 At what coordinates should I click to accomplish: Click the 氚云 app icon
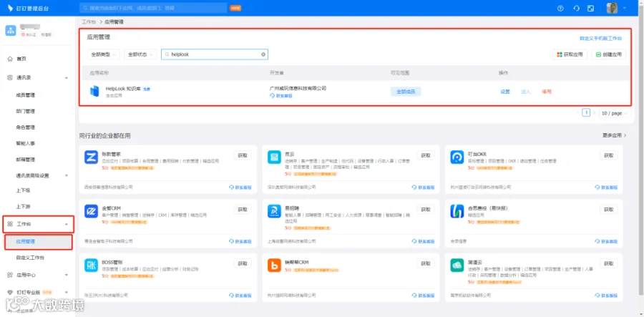pos(274,157)
